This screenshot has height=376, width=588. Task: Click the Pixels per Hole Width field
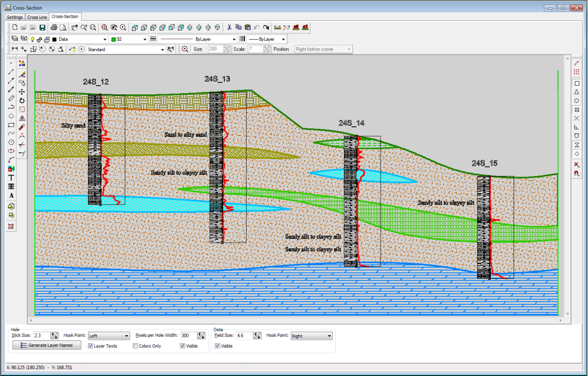pos(189,336)
